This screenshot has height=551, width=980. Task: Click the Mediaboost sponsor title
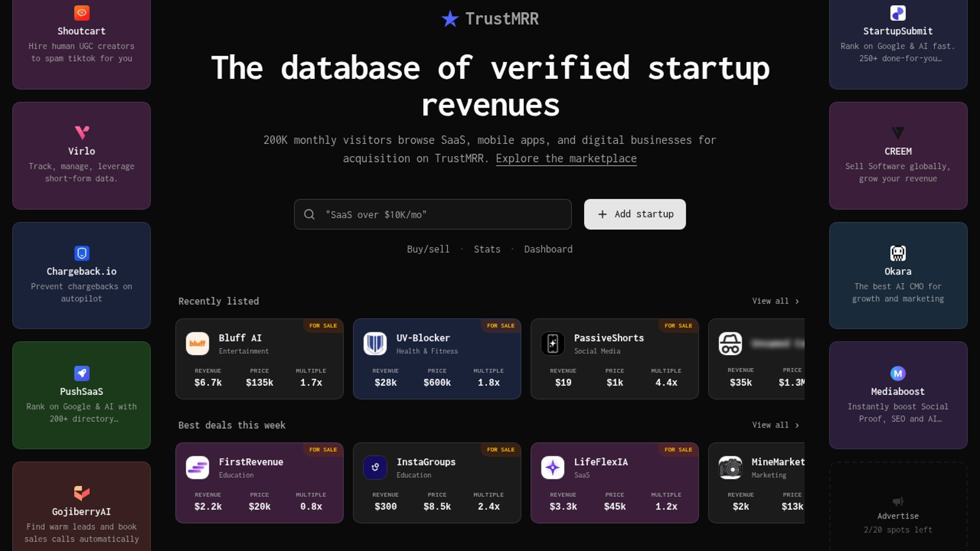point(898,391)
